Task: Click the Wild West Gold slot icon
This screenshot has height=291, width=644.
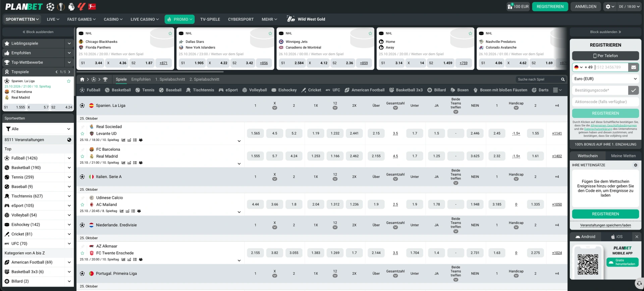Action: [x=291, y=19]
